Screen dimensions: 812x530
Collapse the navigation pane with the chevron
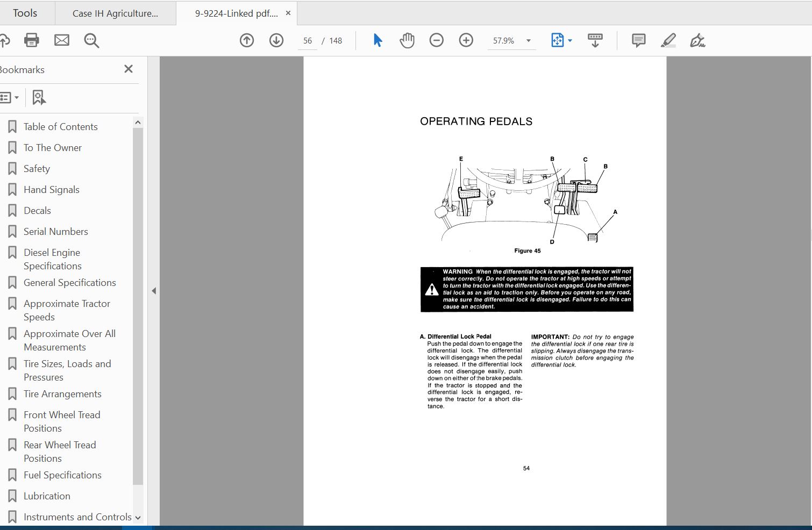154,290
